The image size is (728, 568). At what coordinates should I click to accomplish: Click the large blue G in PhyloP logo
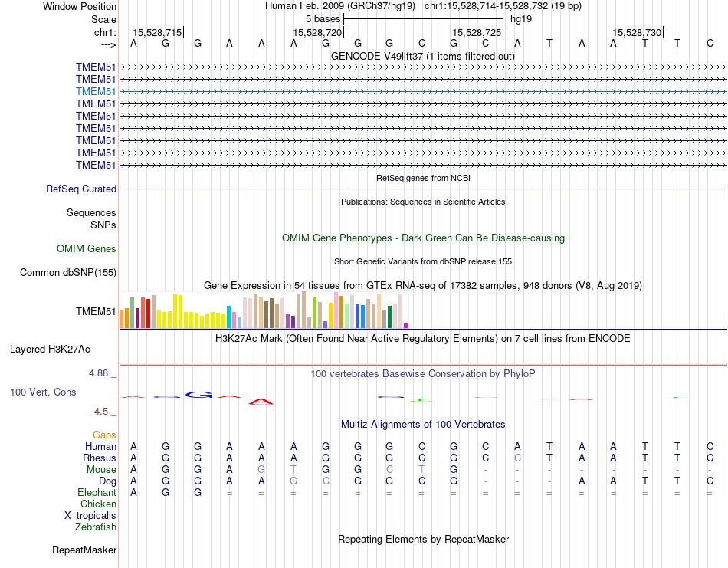(198, 395)
